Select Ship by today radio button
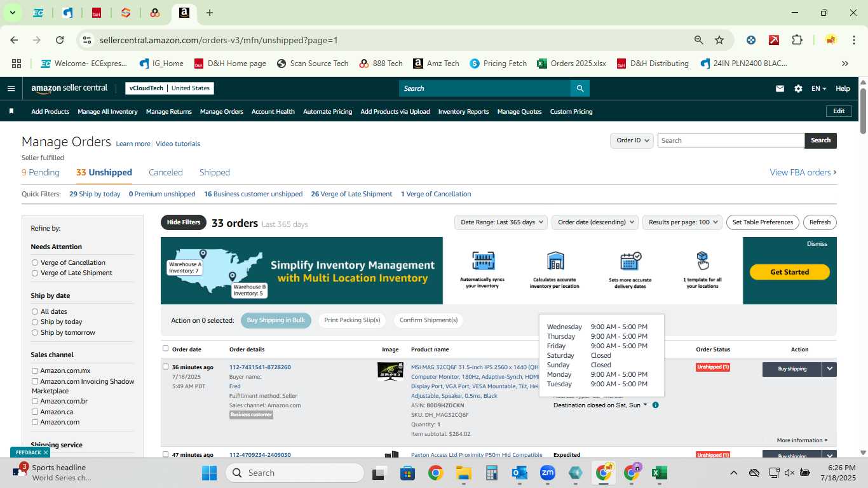This screenshot has height=488, width=868. click(35, 322)
